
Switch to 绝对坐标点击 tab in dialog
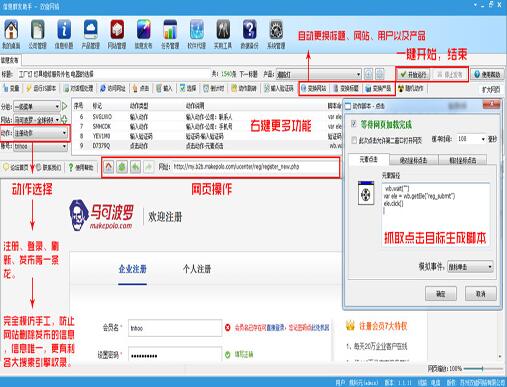coord(413,160)
